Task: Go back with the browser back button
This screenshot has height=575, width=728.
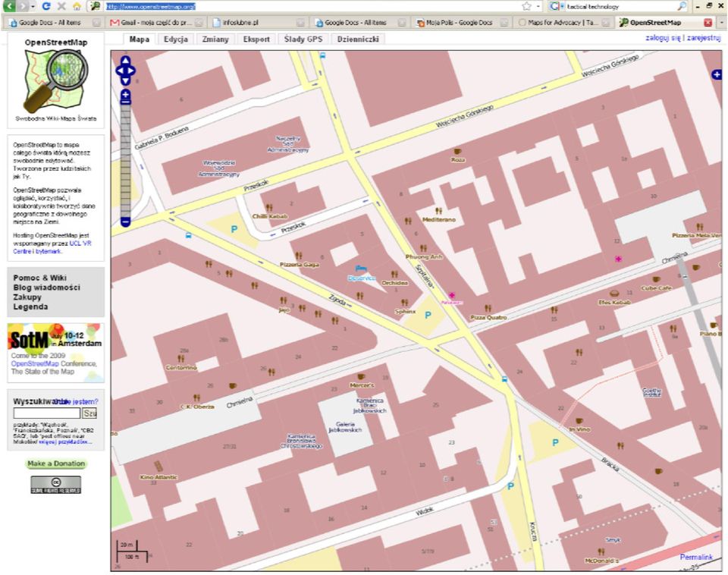Action: click(9, 6)
